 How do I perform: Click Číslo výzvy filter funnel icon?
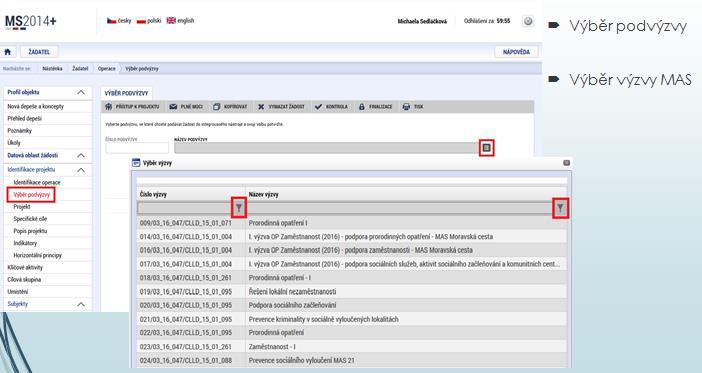(239, 208)
